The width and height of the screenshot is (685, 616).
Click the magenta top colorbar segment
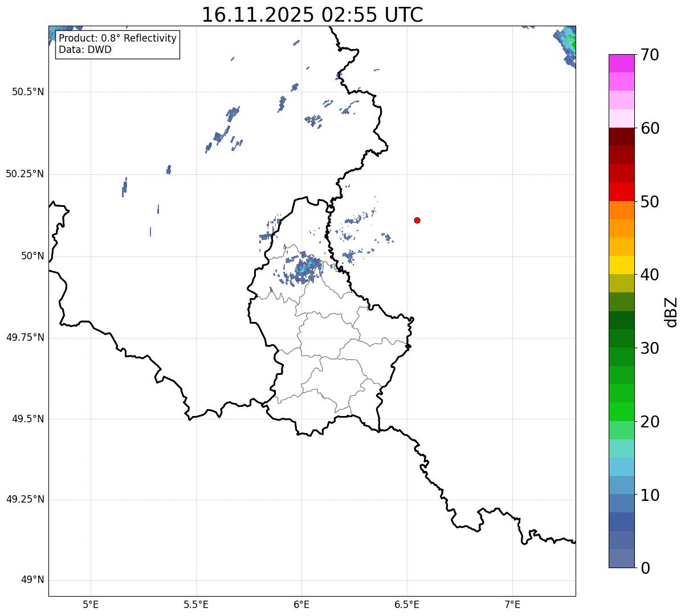tap(621, 63)
